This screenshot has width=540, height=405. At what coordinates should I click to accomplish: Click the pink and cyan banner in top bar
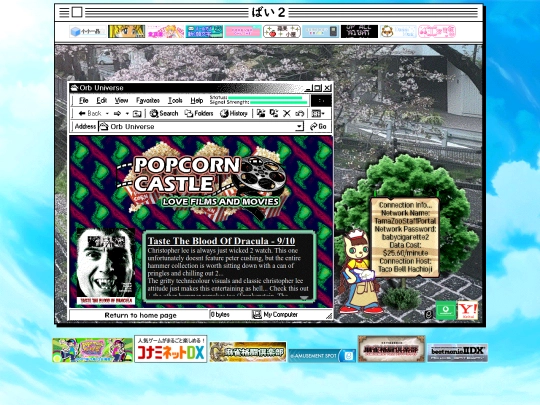tap(243, 31)
